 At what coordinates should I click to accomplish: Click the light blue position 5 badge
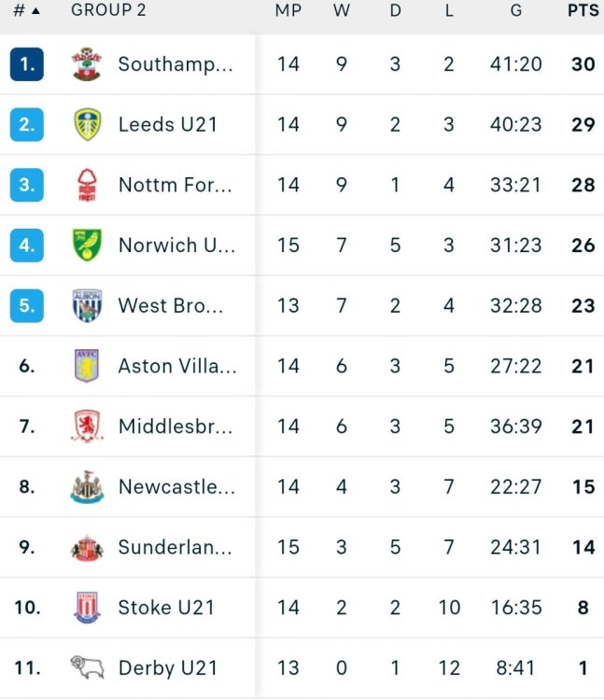pyautogui.click(x=27, y=306)
